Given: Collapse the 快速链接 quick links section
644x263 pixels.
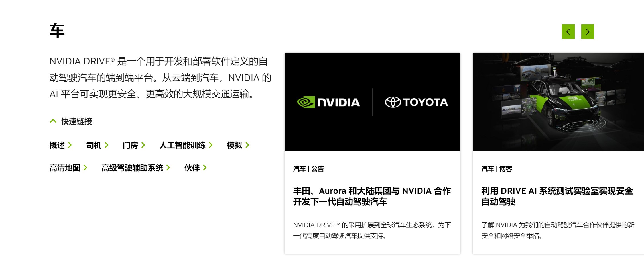Looking at the screenshot, I should pos(71,121).
